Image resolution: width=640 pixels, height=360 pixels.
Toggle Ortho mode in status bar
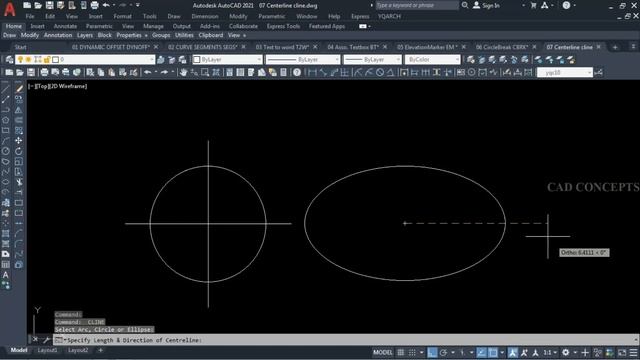[432, 352]
